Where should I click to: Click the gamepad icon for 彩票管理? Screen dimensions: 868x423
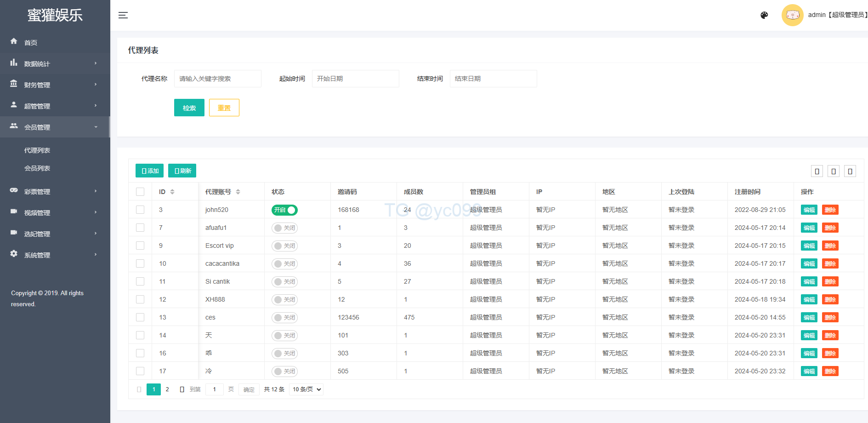pyautogui.click(x=14, y=190)
